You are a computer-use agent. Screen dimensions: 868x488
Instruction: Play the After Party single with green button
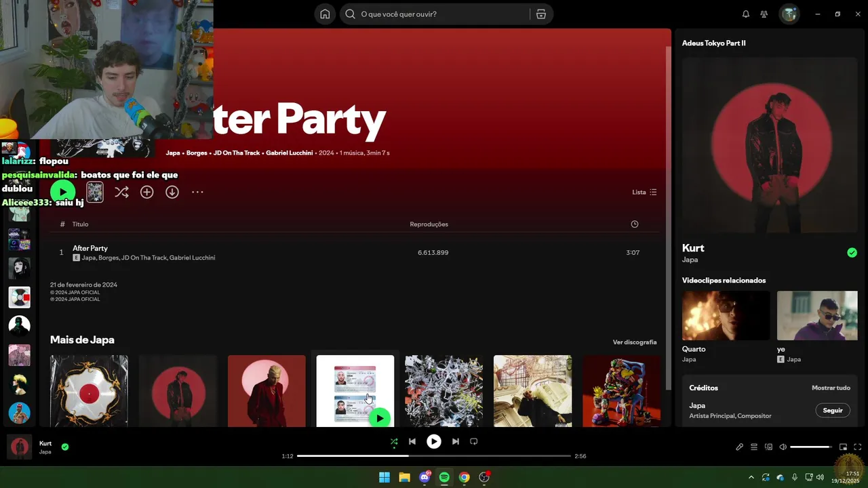[63, 192]
